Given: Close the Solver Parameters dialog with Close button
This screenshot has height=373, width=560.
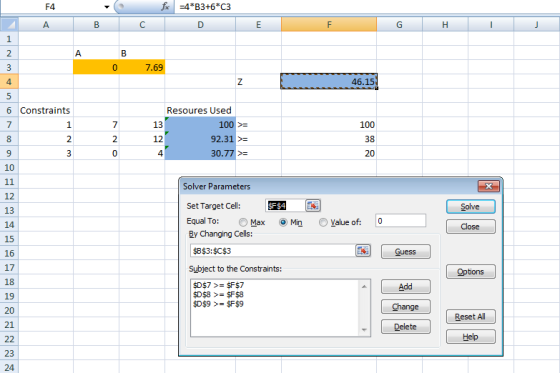Looking at the screenshot, I should [x=470, y=227].
